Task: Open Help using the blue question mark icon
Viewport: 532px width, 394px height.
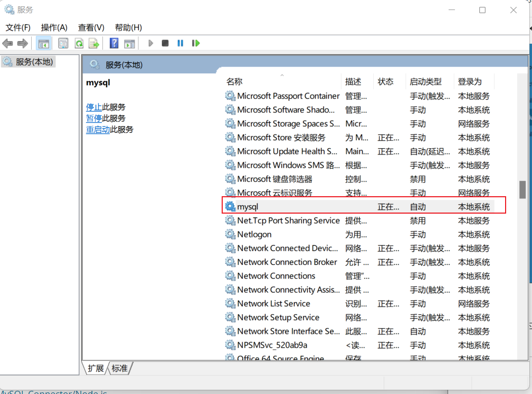Action: point(114,43)
